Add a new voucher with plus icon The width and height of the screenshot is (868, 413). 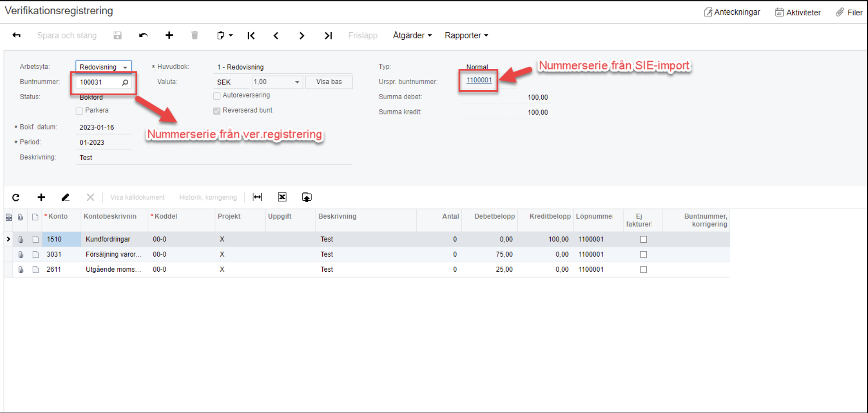[x=169, y=35]
